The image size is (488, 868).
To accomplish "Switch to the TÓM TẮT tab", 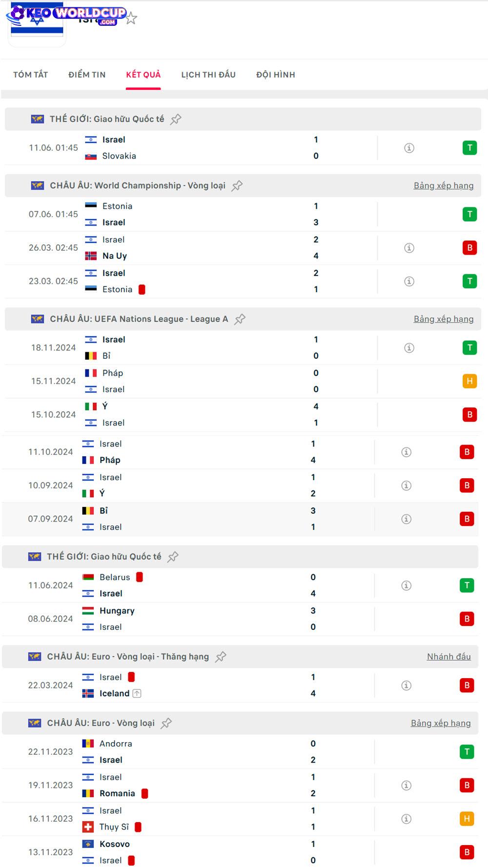I will pyautogui.click(x=31, y=75).
